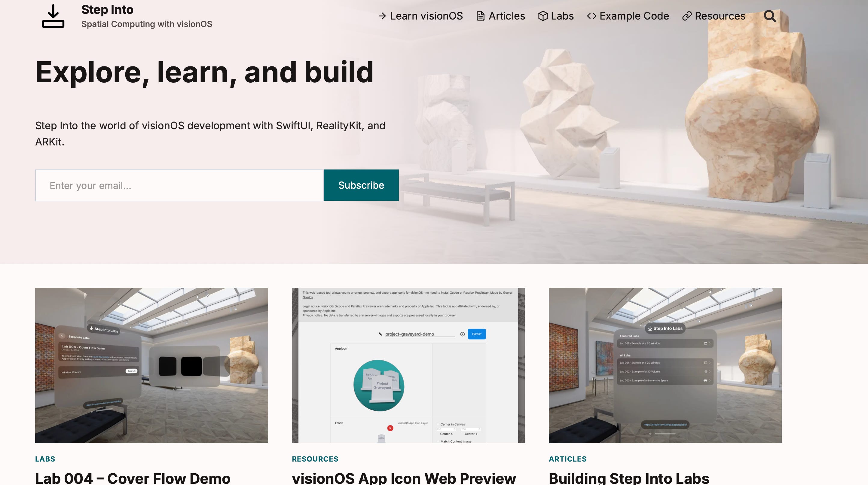868x485 pixels.
Task: Open the search magnifier icon
Action: (x=770, y=16)
